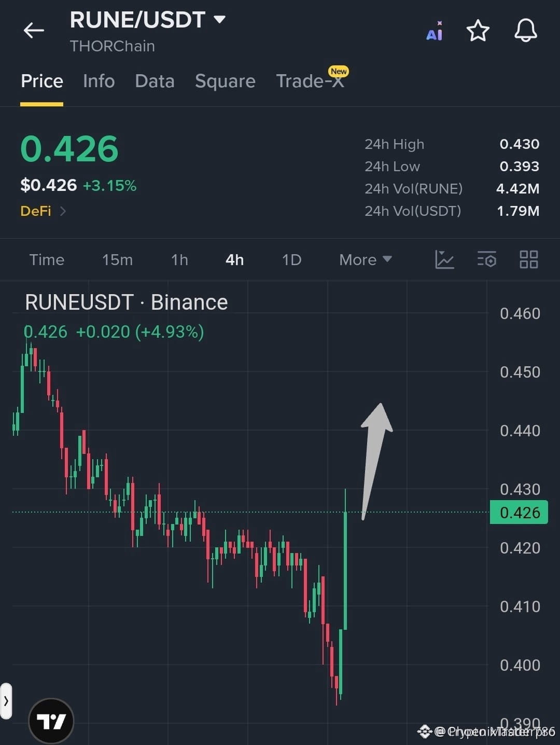Switch to the Data tab
560x745 pixels.
tap(155, 81)
